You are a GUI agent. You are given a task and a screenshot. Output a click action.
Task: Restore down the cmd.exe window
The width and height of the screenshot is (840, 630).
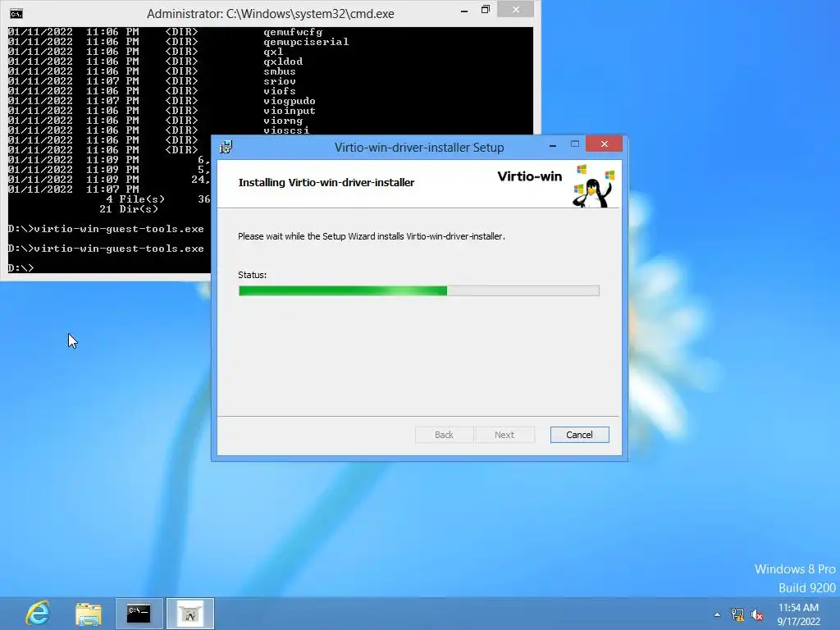pos(486,10)
